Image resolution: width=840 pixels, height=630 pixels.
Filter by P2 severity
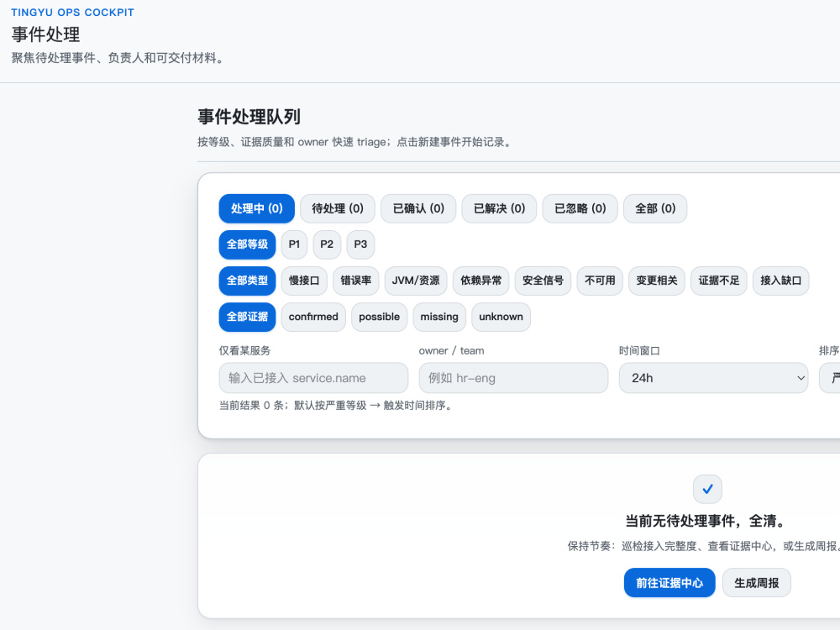[327, 244]
